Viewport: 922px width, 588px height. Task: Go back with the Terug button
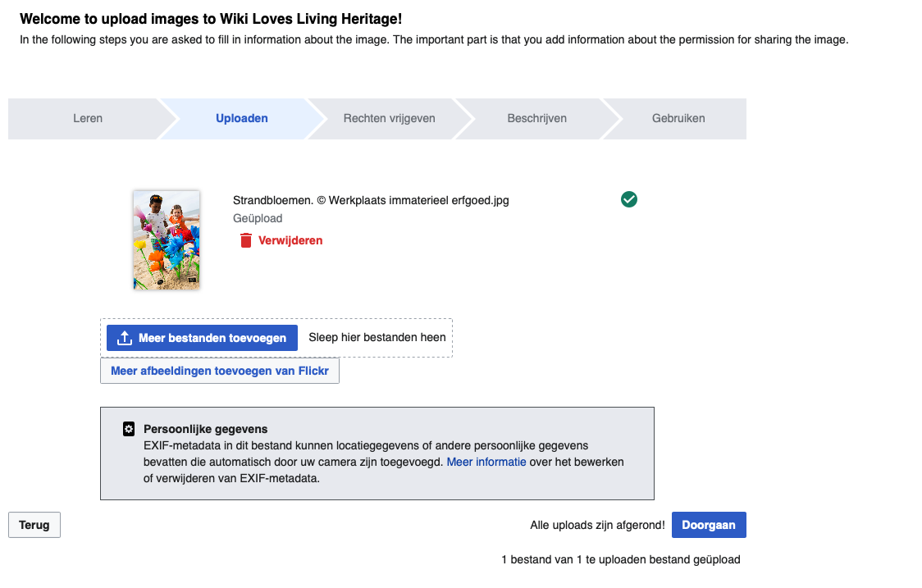click(x=34, y=525)
